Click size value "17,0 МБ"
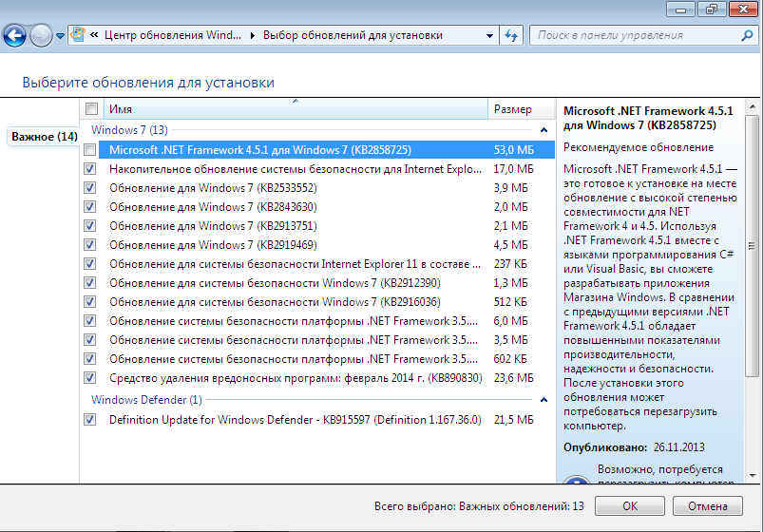The height and width of the screenshot is (532, 763). 513,169
